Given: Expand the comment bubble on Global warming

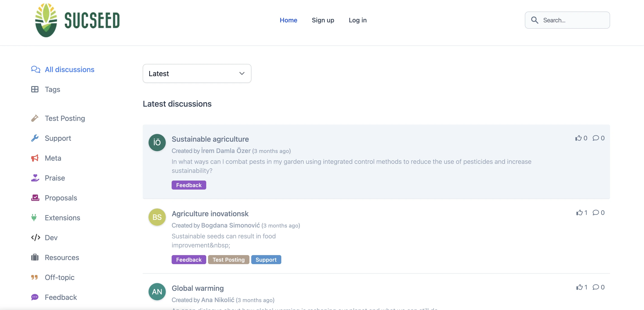Looking at the screenshot, I should pos(597,287).
